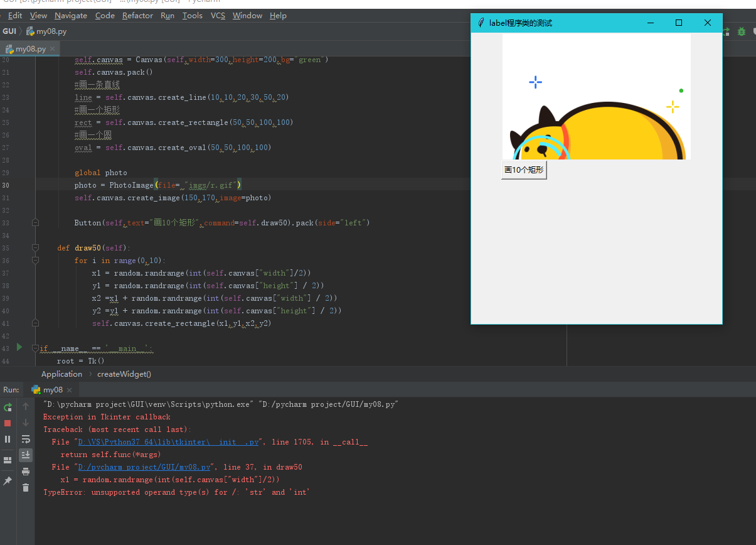Collapse the if __name__ block at line 43
This screenshot has width=756, height=545.
point(36,348)
